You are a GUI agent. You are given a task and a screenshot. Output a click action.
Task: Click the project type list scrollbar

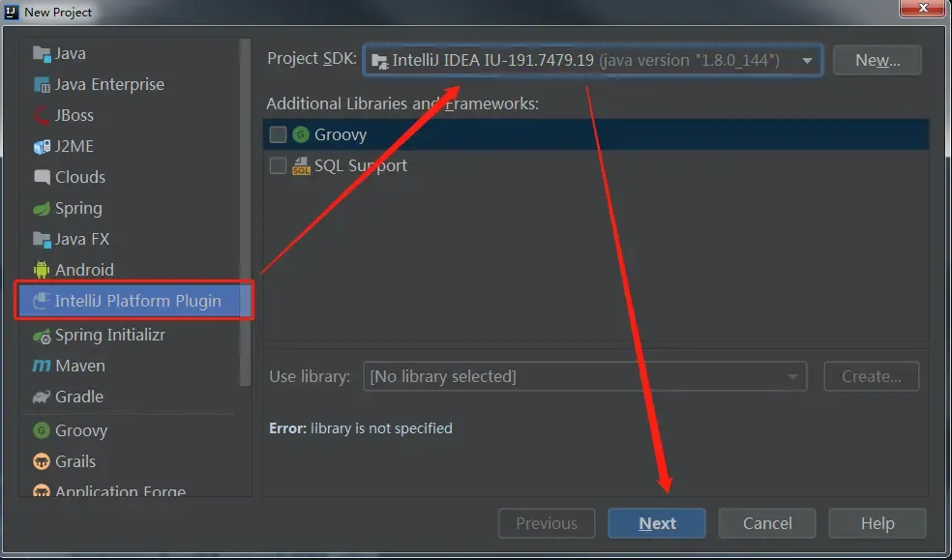tap(246, 213)
